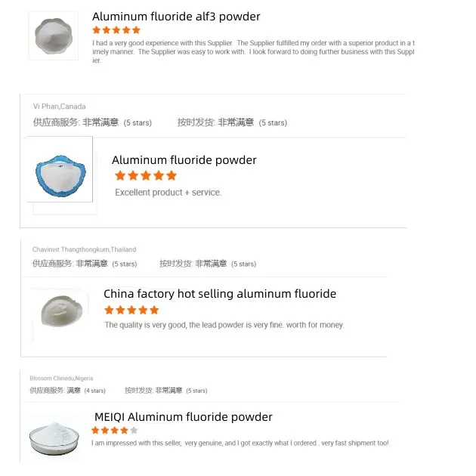
Task: Click the 按时发货 rating under Chavinvit Thangthongkum
Action: pyautogui.click(x=207, y=264)
